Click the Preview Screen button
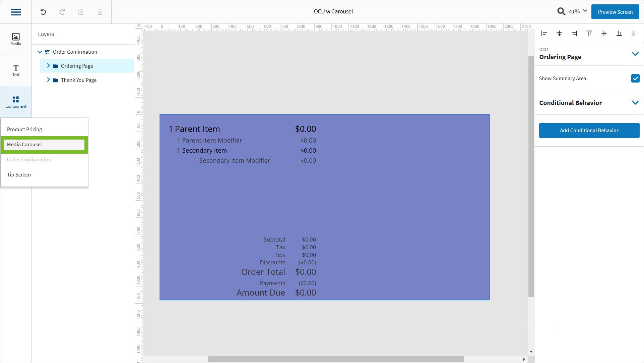Screen dimensions: 644x363 [615, 12]
